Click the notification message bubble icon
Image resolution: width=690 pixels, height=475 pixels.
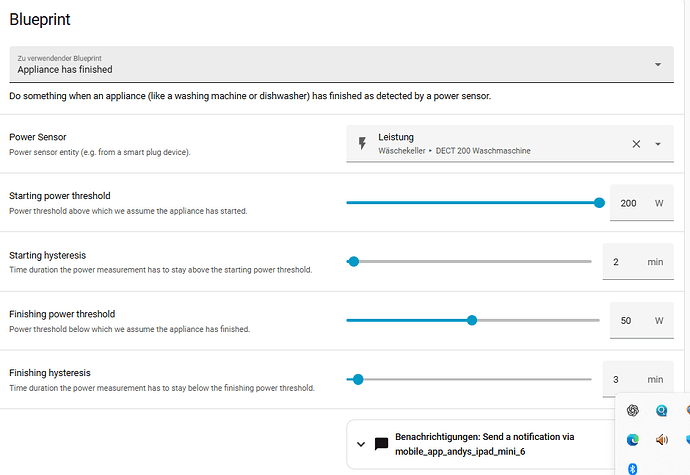381,444
